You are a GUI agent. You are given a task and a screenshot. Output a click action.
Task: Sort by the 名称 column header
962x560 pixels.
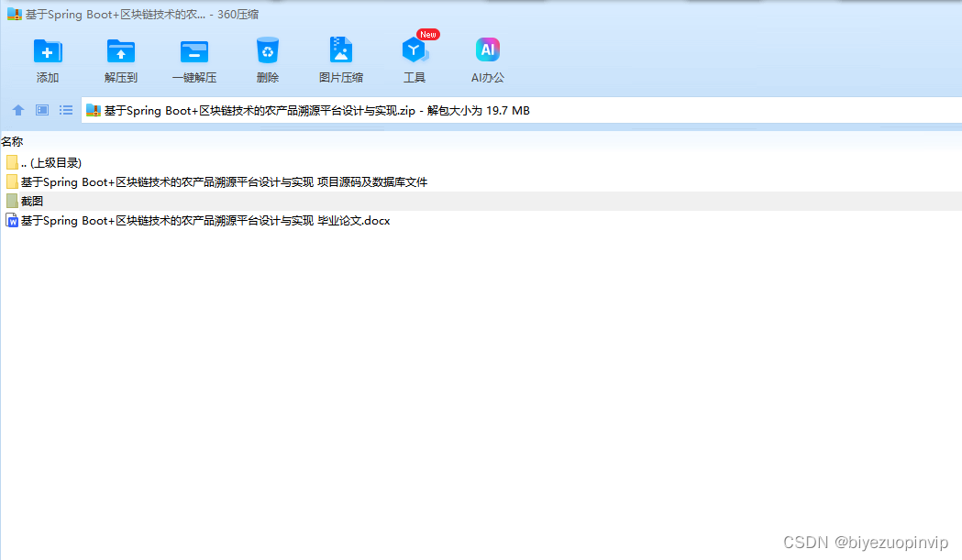[x=12, y=142]
